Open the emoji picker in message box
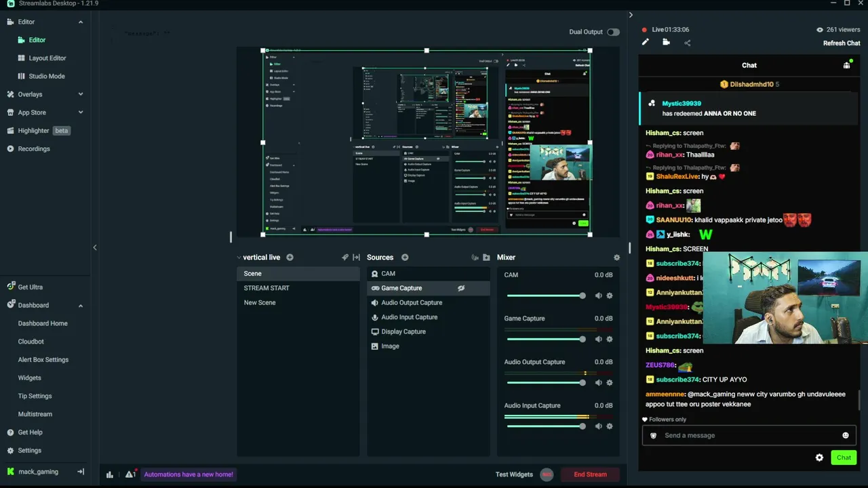Viewport: 868px width, 488px height. pyautogui.click(x=846, y=435)
